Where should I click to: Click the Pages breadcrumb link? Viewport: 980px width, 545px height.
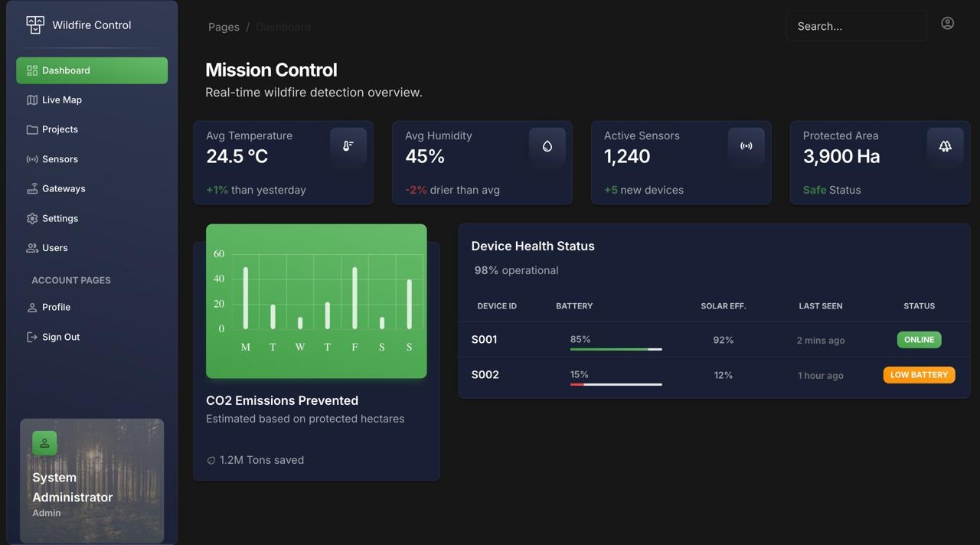pyautogui.click(x=224, y=27)
